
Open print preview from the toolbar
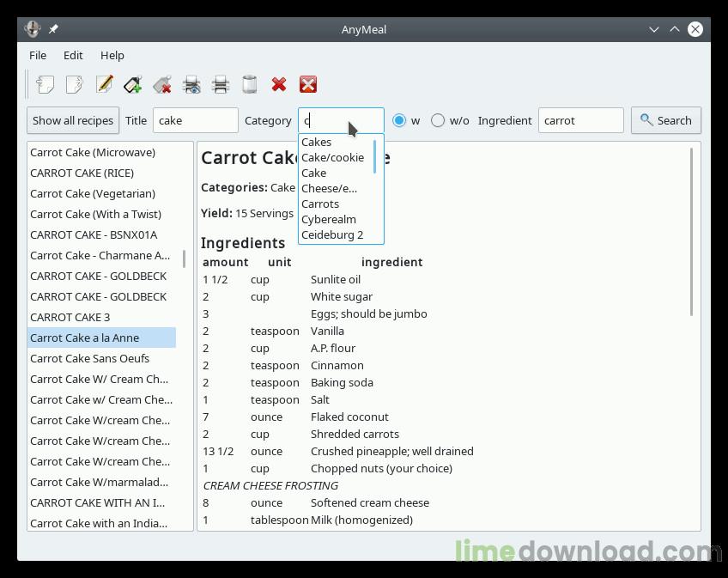click(191, 84)
